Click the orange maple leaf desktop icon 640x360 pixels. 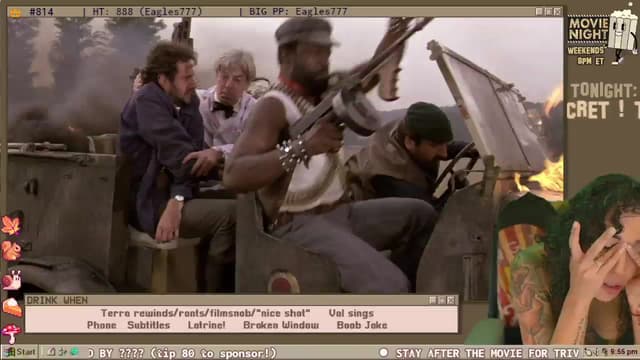click(x=11, y=224)
